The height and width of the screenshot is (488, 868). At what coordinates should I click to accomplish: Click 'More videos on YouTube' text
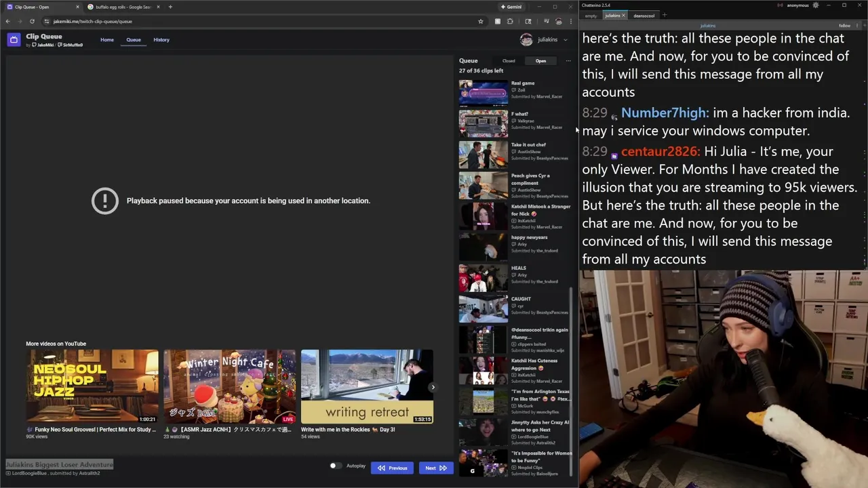point(56,344)
